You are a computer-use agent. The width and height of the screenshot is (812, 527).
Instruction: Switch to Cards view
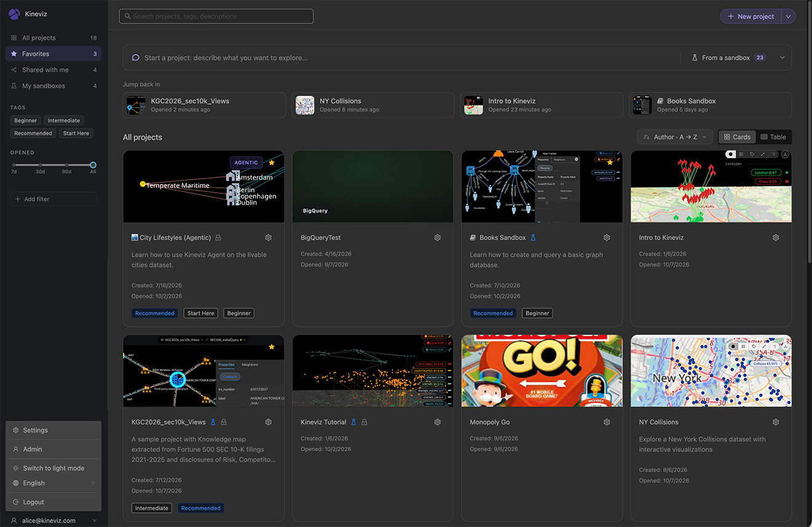coord(737,137)
